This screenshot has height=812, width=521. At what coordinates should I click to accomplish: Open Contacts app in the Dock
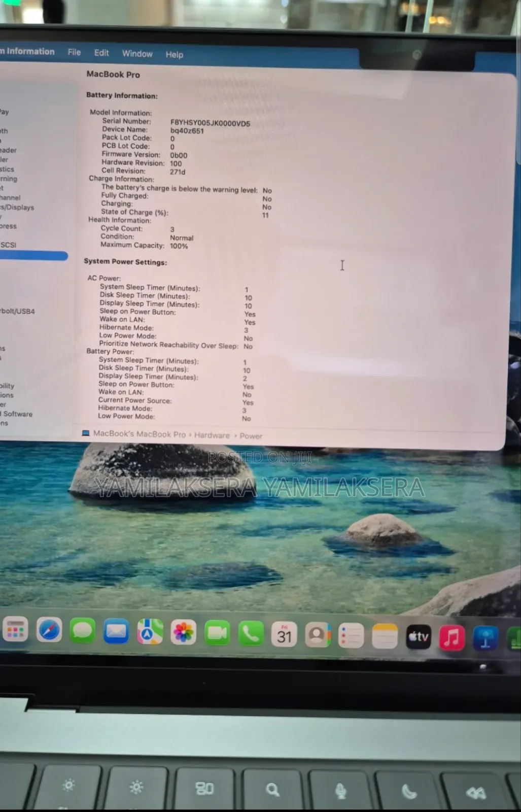click(x=318, y=635)
